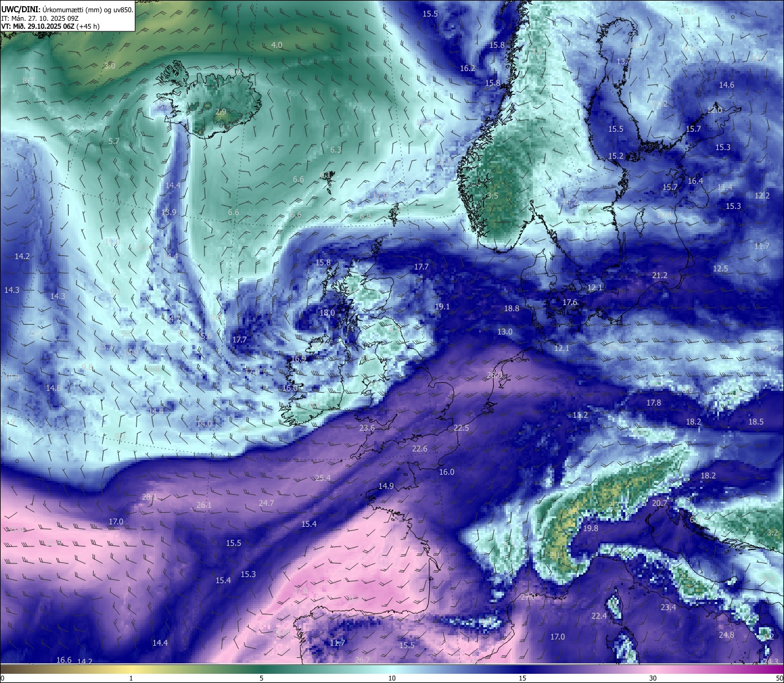
Task: Click the '5' tick label on the color scale
Action: click(x=262, y=678)
